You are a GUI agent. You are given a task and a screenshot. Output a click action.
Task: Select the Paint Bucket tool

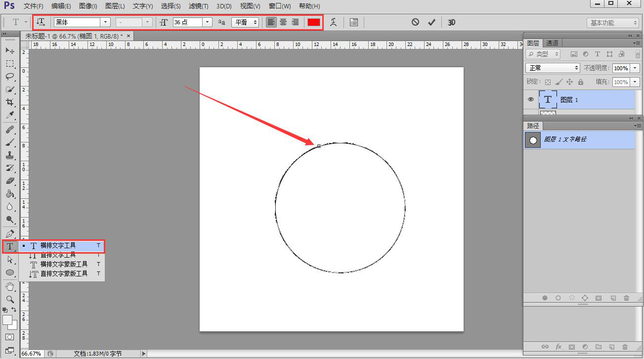[9, 194]
